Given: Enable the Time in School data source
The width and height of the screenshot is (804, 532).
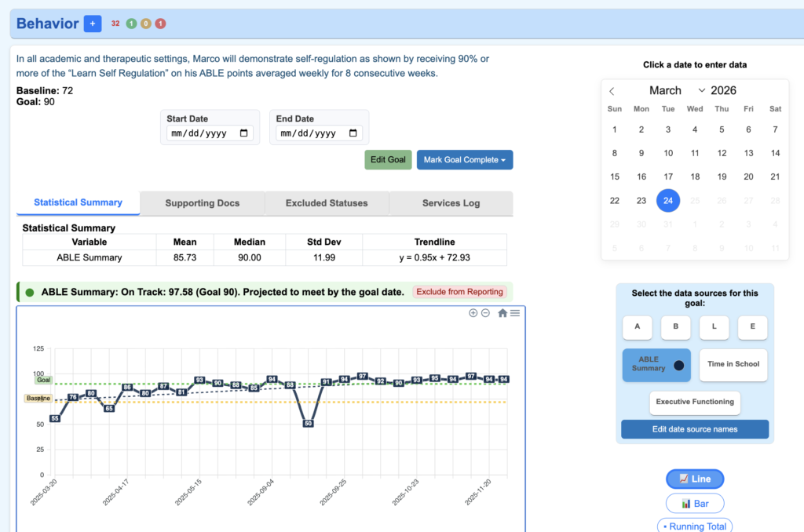Looking at the screenshot, I should [733, 365].
